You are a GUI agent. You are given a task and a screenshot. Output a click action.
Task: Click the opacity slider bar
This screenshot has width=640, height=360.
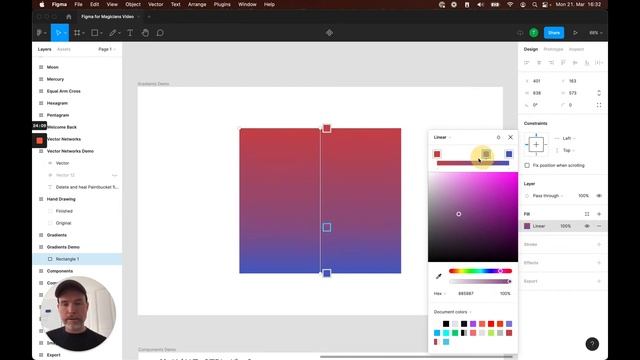pyautogui.click(x=480, y=281)
